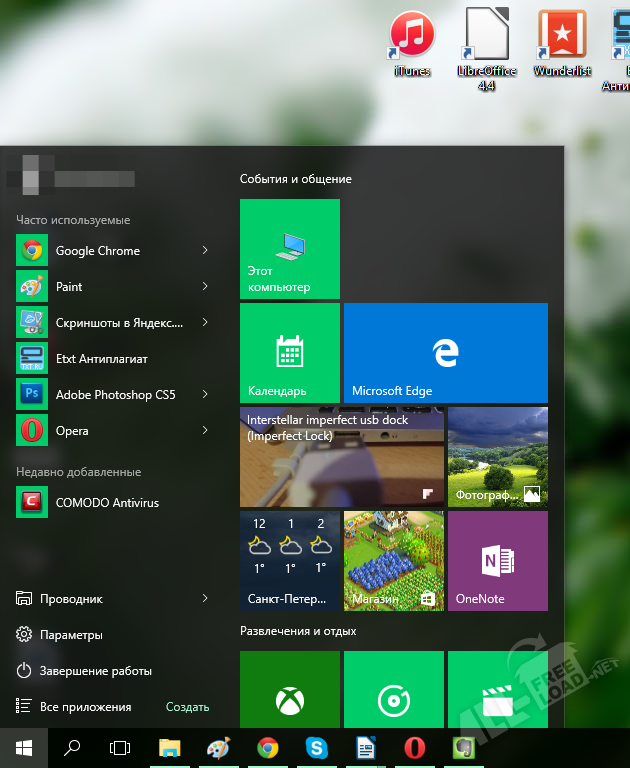Image resolution: width=630 pixels, height=768 pixels.
Task: Open Task View on the taskbar
Action: pos(120,747)
